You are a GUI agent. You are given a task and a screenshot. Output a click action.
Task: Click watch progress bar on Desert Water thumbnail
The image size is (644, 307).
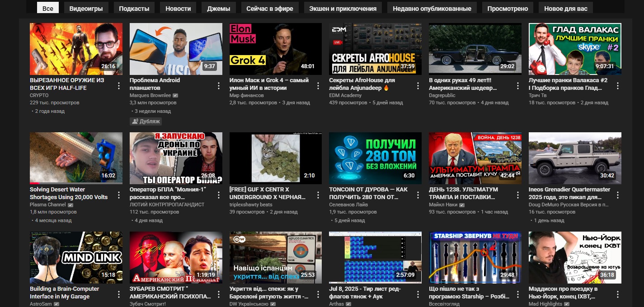coord(76,183)
